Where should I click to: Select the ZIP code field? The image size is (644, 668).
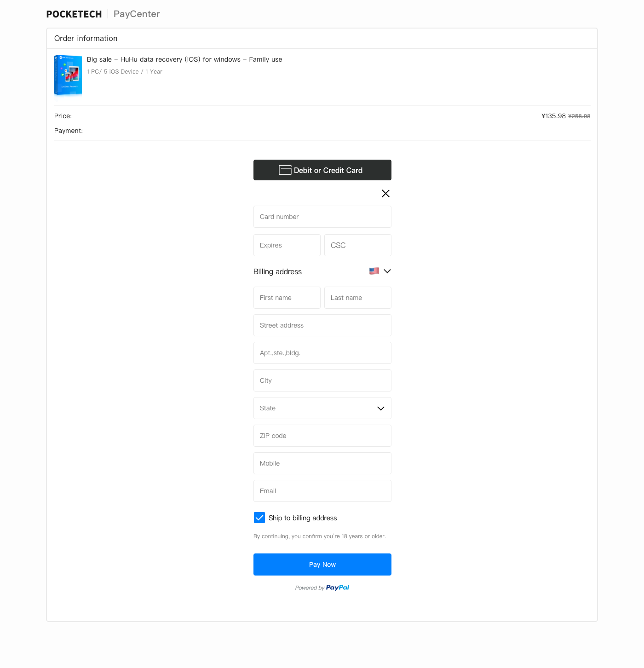point(322,436)
